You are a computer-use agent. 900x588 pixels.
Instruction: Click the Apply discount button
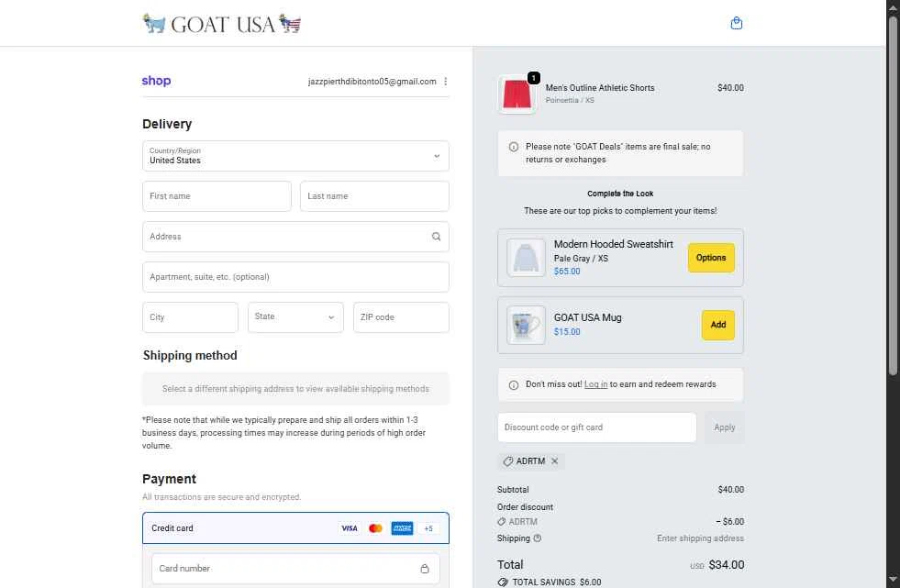click(725, 427)
